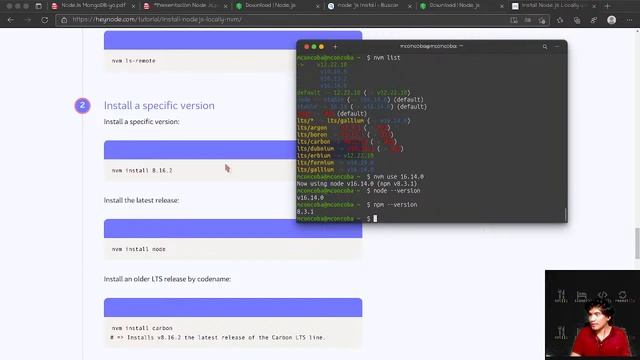Viewport: 640px width, 360px height.
Task: Switch to Node.js MongoDB pdf tab
Action: (x=93, y=6)
